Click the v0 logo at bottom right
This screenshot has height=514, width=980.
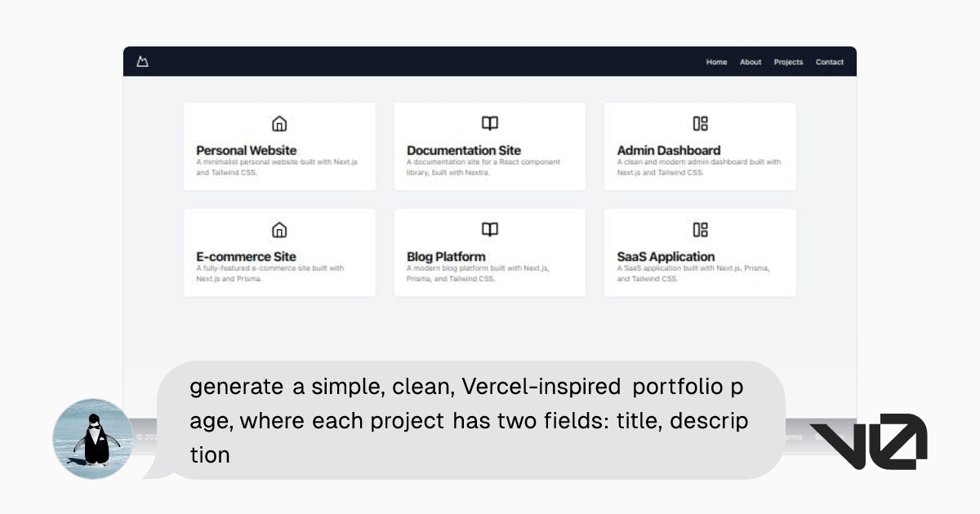[x=868, y=441]
